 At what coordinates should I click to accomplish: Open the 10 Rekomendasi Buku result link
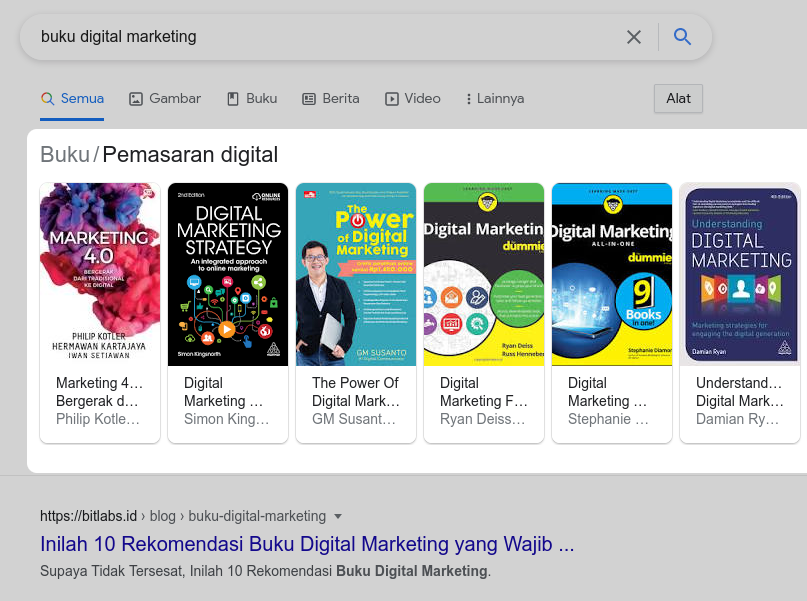[307, 544]
